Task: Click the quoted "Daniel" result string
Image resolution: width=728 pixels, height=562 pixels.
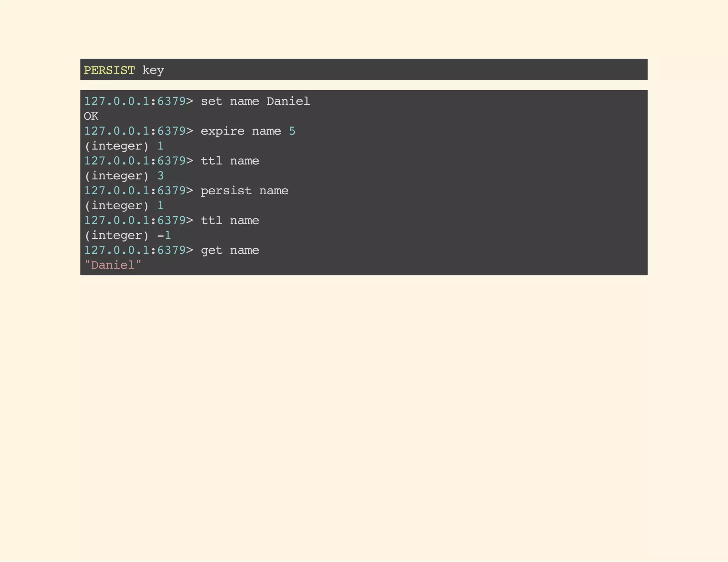Action: coord(113,265)
